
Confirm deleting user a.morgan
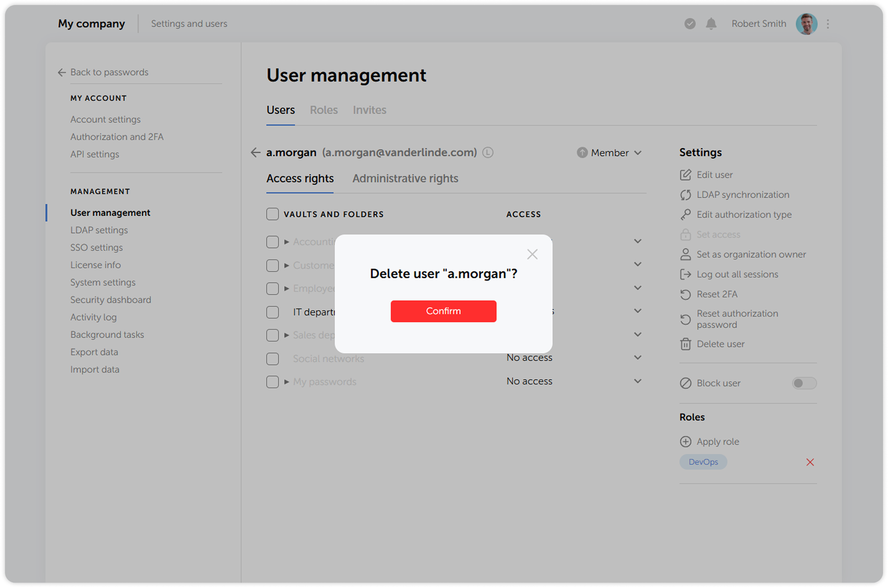point(443,311)
